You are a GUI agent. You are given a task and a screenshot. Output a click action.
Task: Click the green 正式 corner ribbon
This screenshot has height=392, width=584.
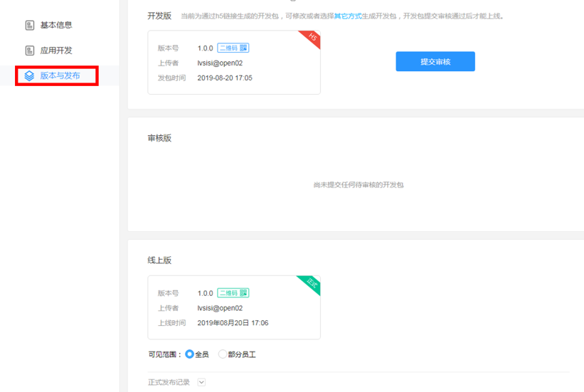pyautogui.click(x=312, y=284)
